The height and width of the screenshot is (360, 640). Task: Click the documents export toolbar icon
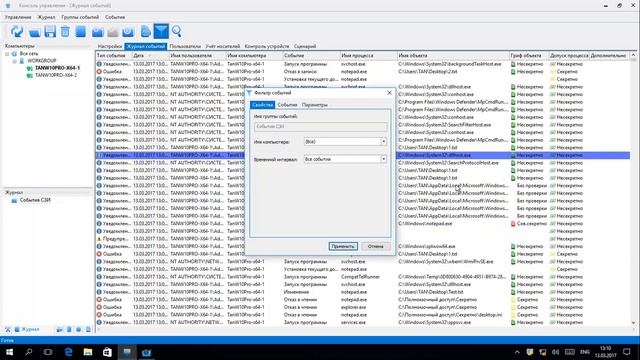[x=145, y=31]
